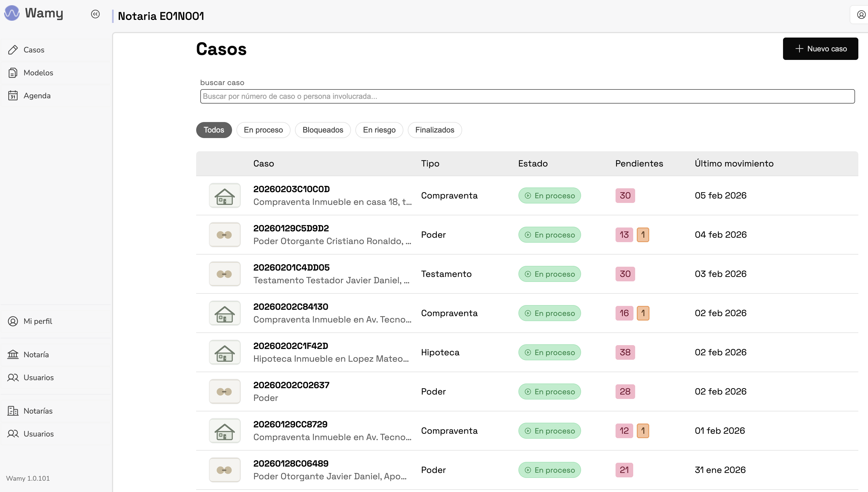Click house icon of case 20260203C10C0D
This screenshot has height=492, width=868.
[x=225, y=196]
